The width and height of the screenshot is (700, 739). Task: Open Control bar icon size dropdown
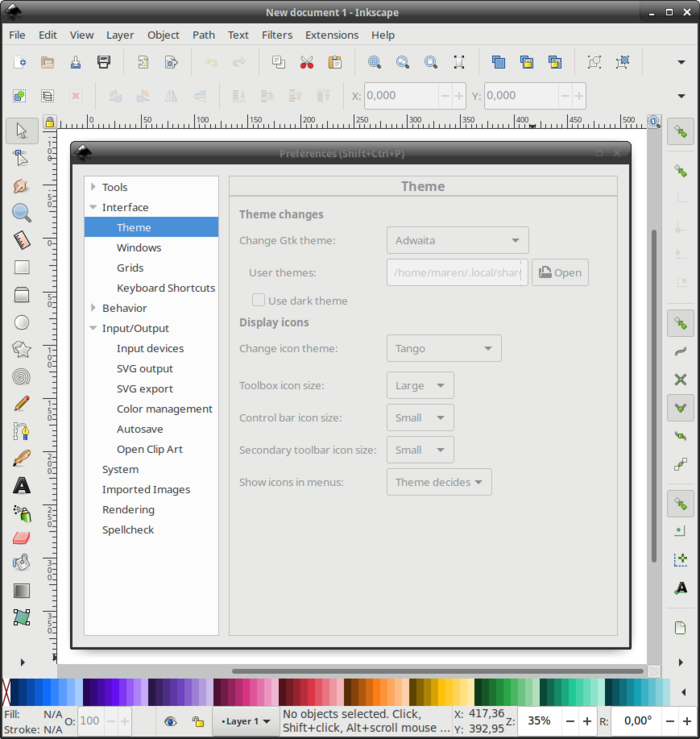(x=420, y=418)
